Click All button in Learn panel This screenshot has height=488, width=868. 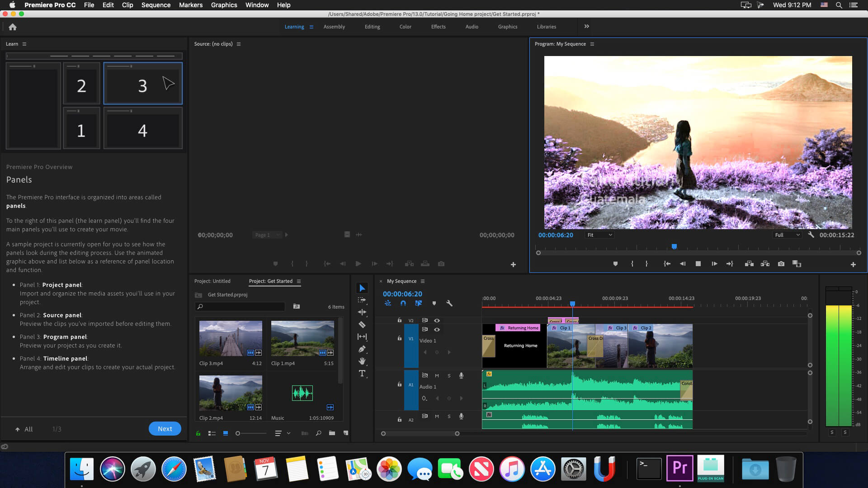coord(24,429)
